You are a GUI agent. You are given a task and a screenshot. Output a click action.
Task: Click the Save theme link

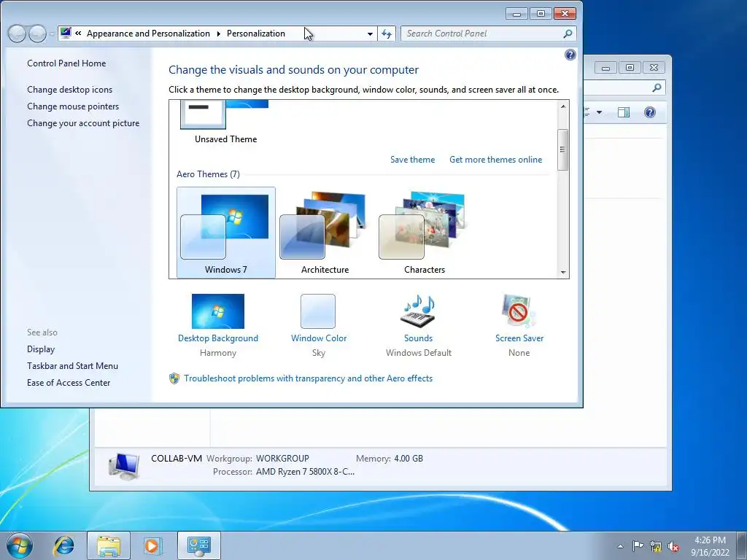coord(412,160)
